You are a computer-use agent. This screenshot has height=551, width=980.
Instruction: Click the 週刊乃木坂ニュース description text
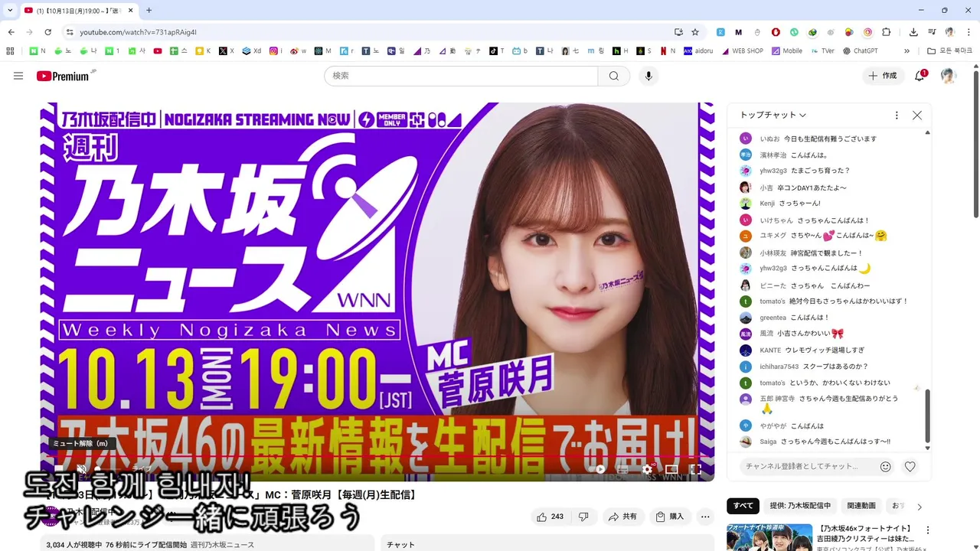pyautogui.click(x=222, y=545)
